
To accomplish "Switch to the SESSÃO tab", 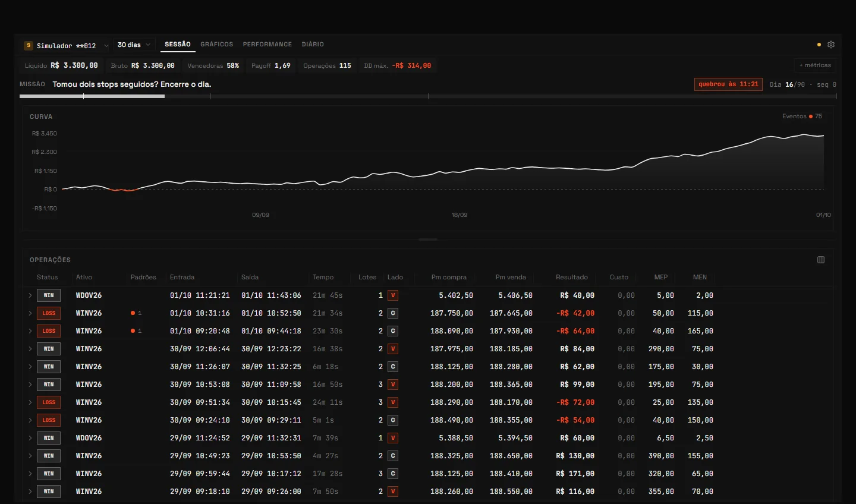I will [x=178, y=45].
